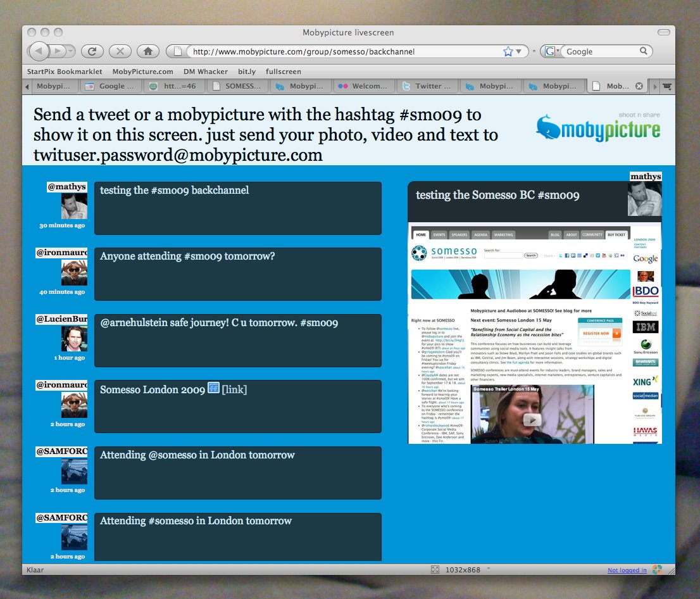Click into the address bar URL field
Screen dimensions: 700x599
pos(342,51)
